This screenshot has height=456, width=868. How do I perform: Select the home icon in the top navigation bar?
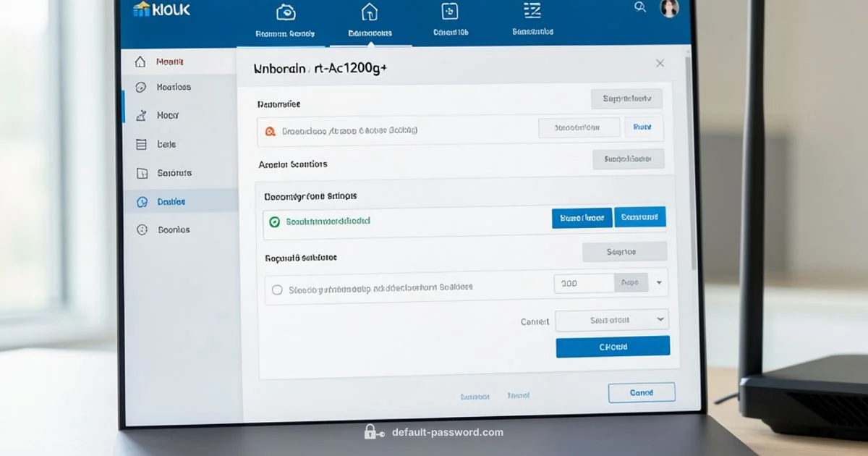pos(370,12)
